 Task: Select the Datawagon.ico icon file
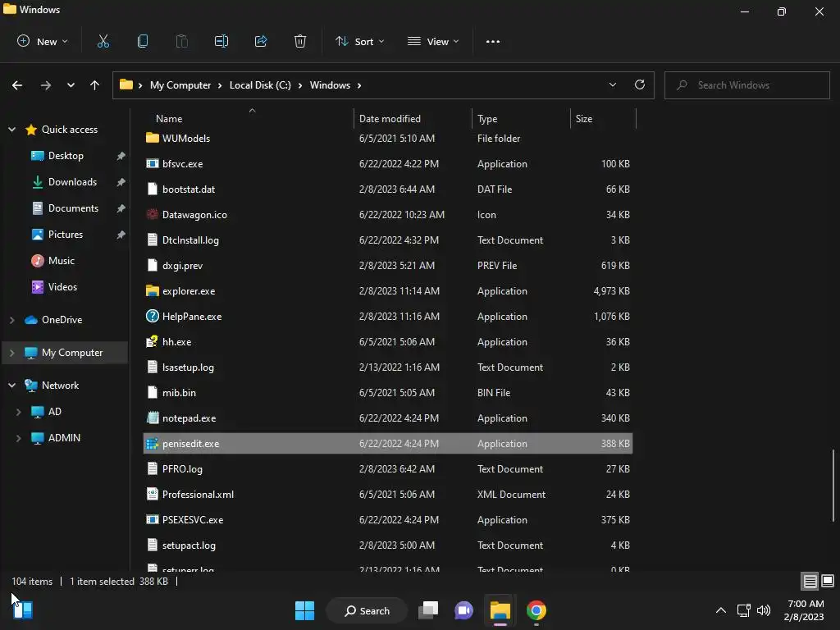pyautogui.click(x=152, y=214)
